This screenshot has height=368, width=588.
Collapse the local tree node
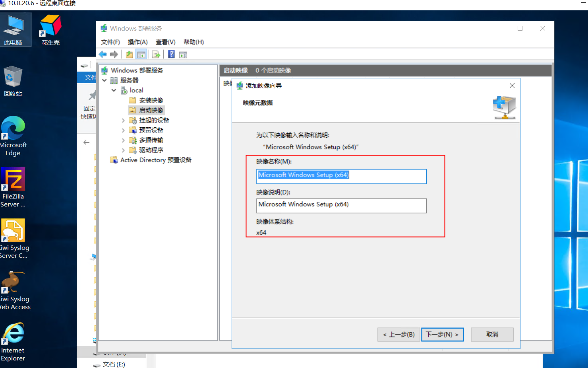pos(114,90)
